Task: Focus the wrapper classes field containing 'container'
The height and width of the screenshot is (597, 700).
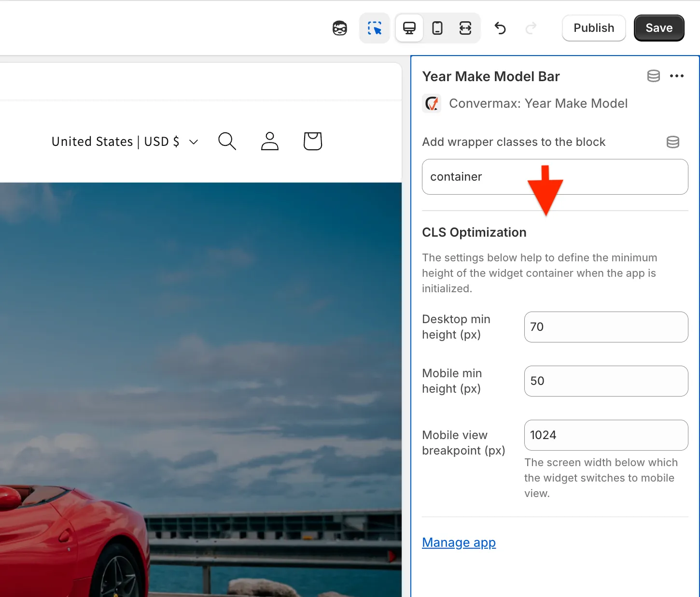Action: coord(555,177)
